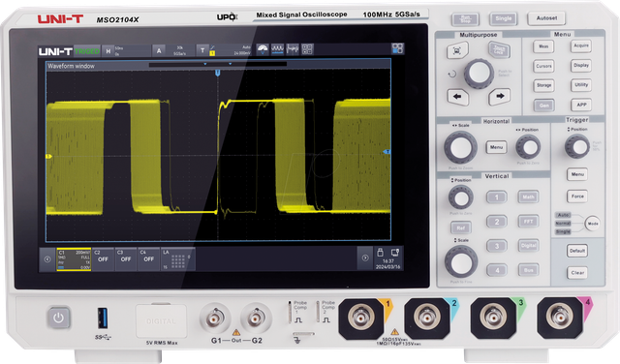Tap the LA logic analyzer box
The image size is (620, 364).
(x=178, y=259)
